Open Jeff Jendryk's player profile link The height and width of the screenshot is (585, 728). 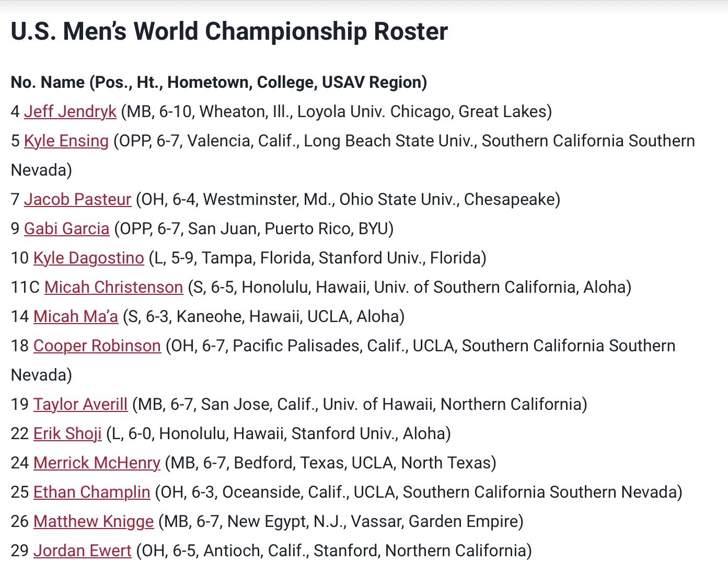pos(70,111)
